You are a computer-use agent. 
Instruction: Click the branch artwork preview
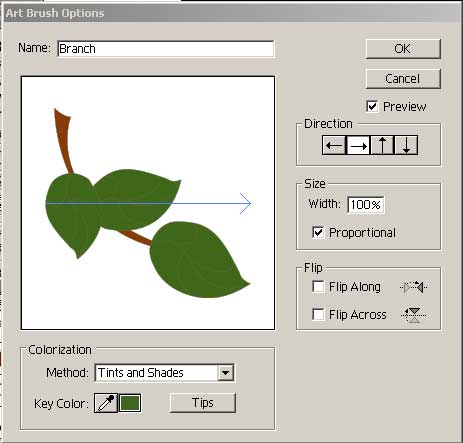(x=148, y=203)
